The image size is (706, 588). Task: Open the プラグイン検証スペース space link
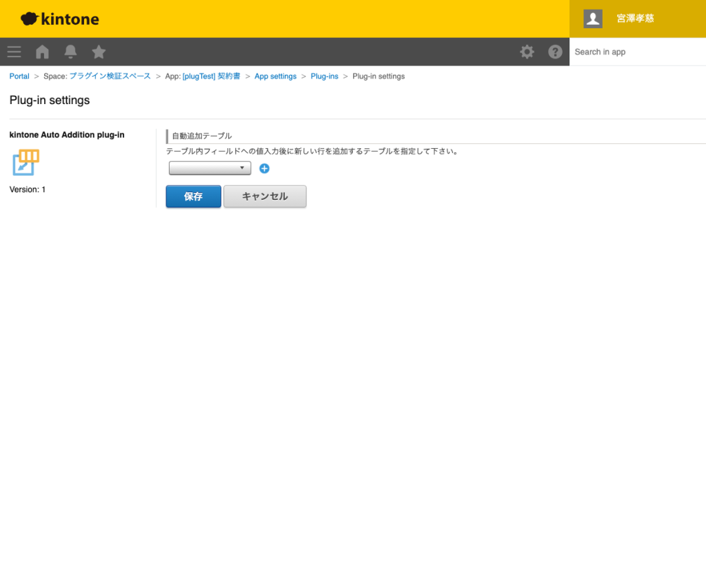pyautogui.click(x=110, y=77)
